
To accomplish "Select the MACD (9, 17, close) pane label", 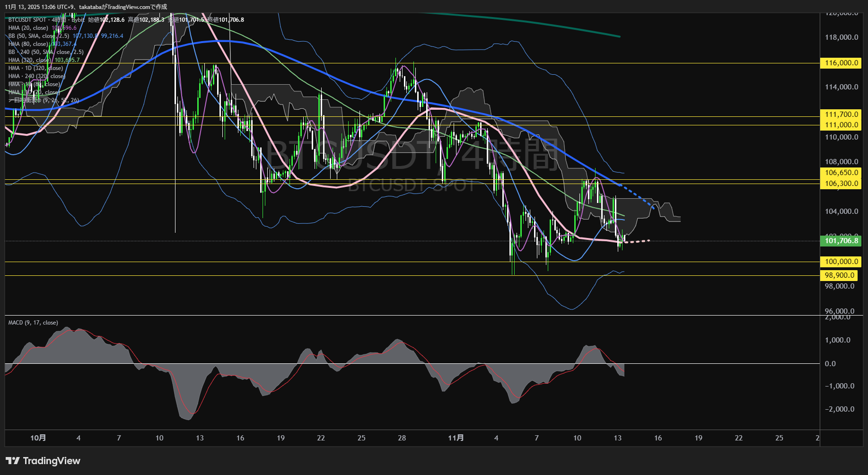I will pos(33,323).
